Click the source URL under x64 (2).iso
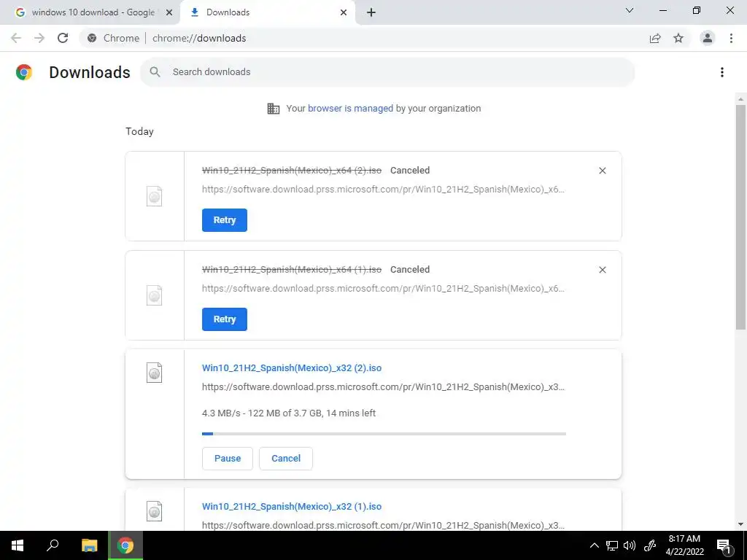This screenshot has height=560, width=747. click(383, 190)
